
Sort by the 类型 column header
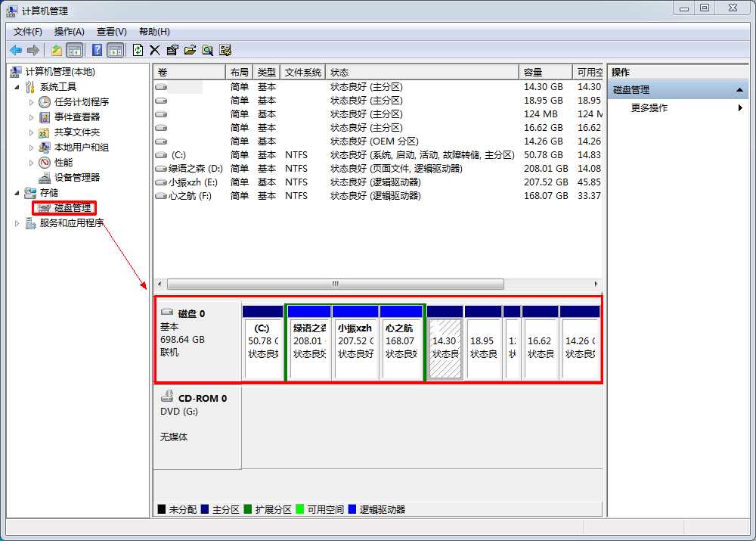pos(266,73)
